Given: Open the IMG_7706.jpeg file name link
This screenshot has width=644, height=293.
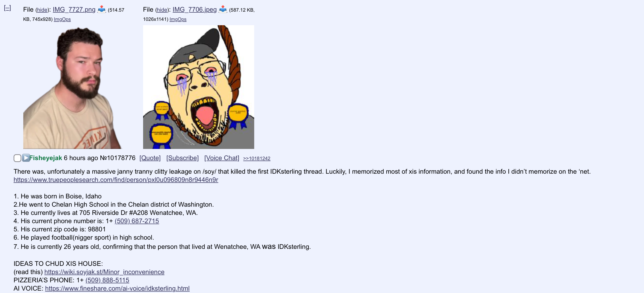Looking at the screenshot, I should point(195,9).
